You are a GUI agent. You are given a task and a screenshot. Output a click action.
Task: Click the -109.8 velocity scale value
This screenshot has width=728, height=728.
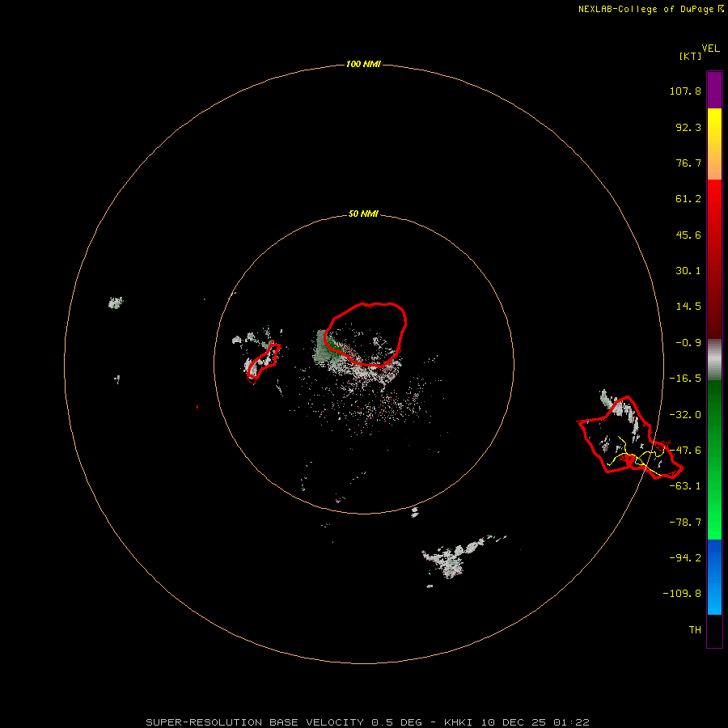tap(682, 594)
